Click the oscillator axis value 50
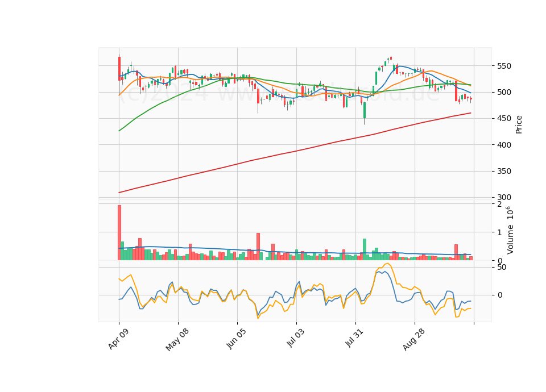 tap(502, 268)
